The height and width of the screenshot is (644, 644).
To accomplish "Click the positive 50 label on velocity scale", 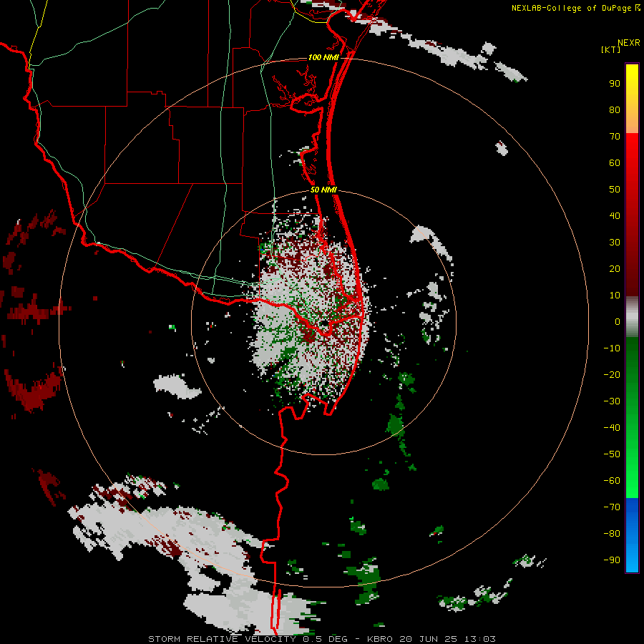I will coord(615,190).
